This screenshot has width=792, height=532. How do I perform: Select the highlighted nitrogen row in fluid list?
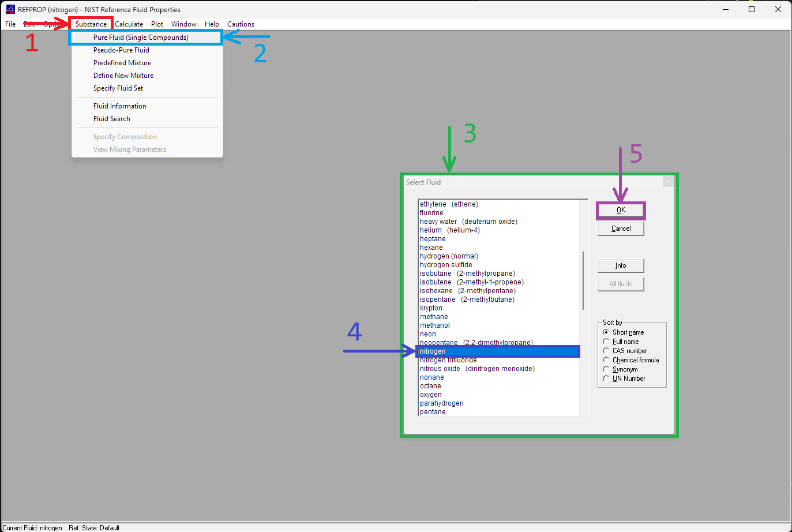pos(498,351)
